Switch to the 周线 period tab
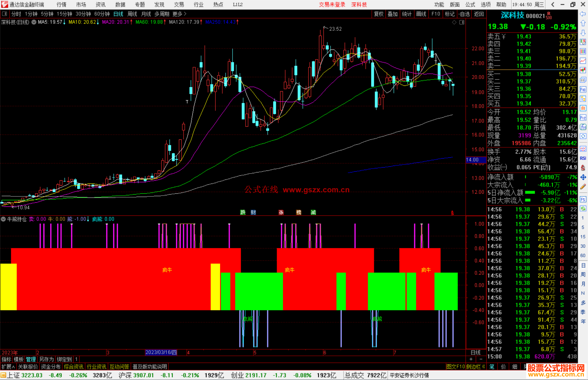The width and height of the screenshot is (588, 380). (132, 14)
